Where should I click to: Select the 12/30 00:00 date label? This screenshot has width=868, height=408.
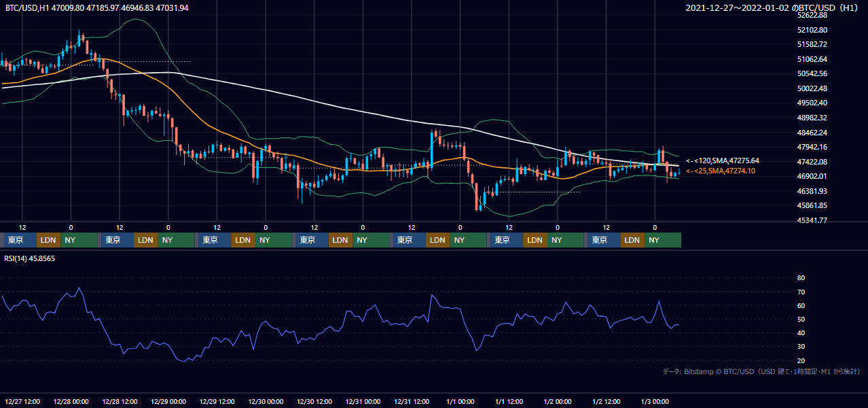click(x=266, y=401)
